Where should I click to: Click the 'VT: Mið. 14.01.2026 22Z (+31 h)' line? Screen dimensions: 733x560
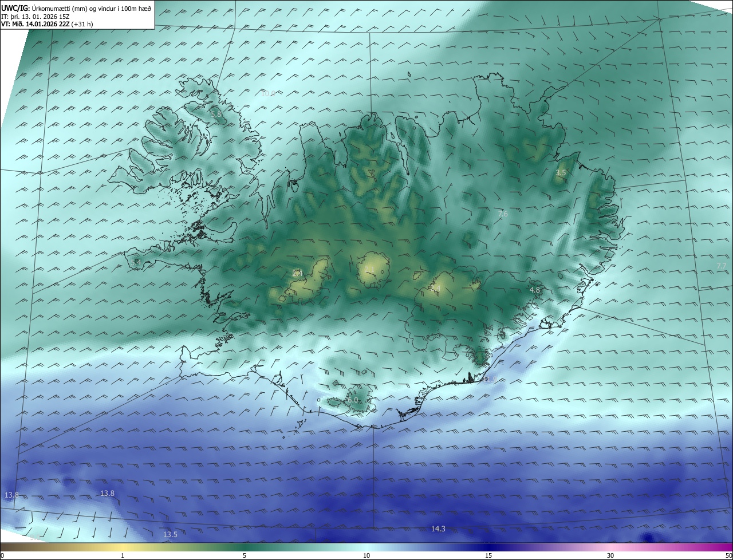pyautogui.click(x=46, y=24)
